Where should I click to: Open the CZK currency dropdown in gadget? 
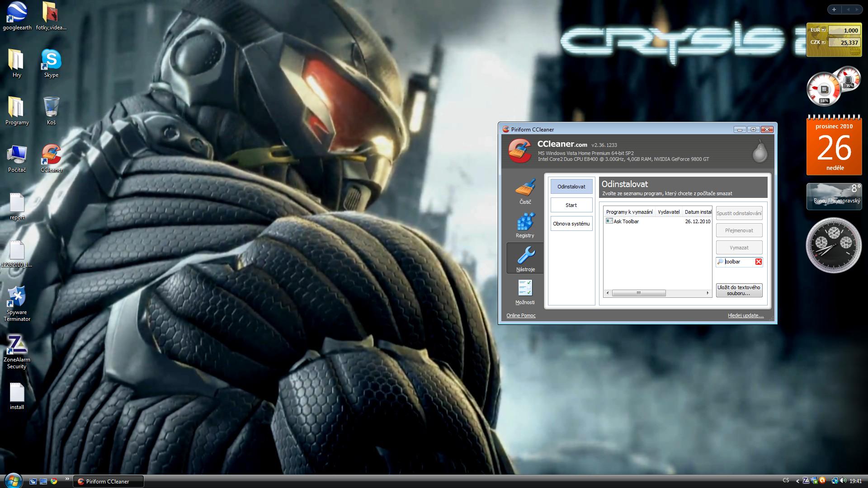[x=823, y=42]
